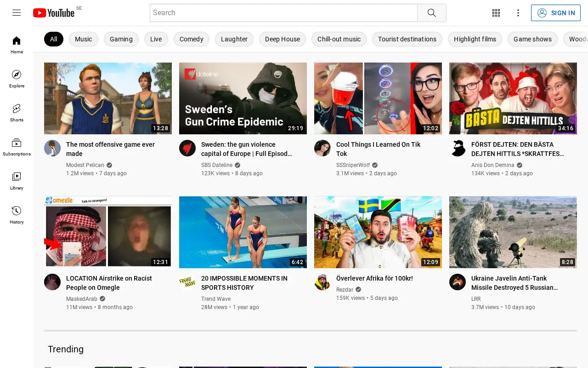Image resolution: width=588 pixels, height=368 pixels.
Task: Open the Tik Tok cool things thumbnail
Action: coord(378,98)
